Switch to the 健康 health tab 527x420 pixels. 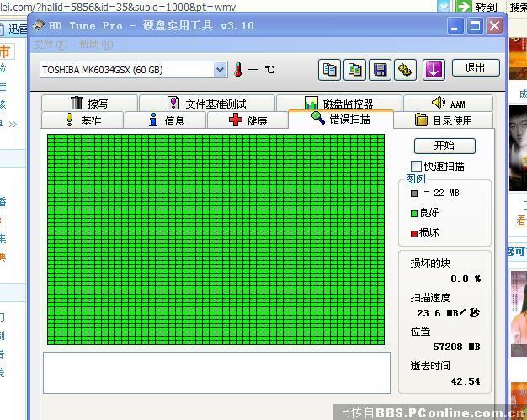tap(248, 120)
